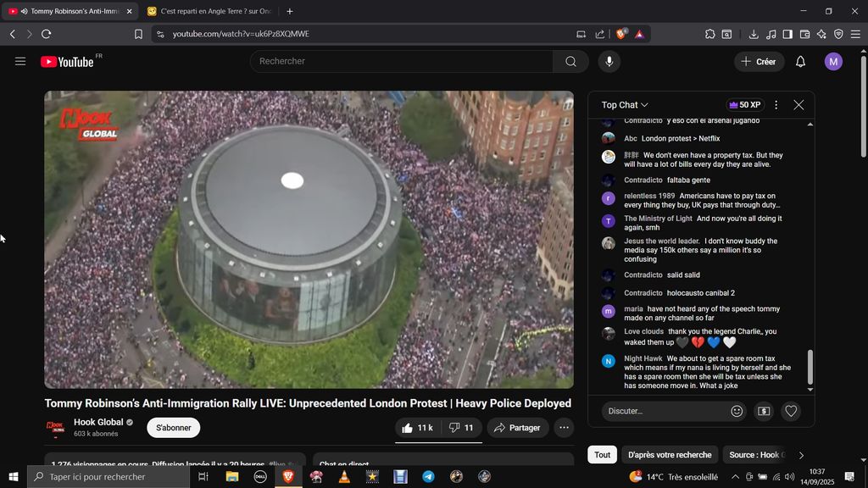Open the browser downloads icon
Viewport: 868px width, 488px height.
754,34
